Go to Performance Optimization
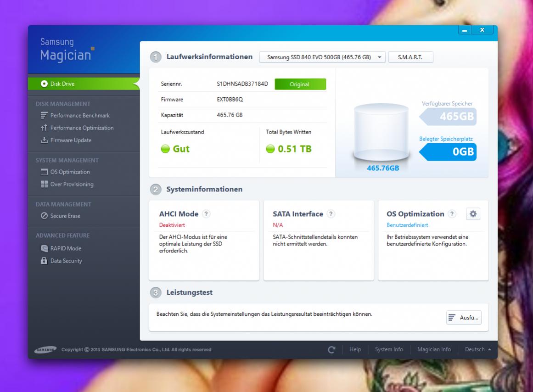This screenshot has height=392, width=533. (82, 128)
